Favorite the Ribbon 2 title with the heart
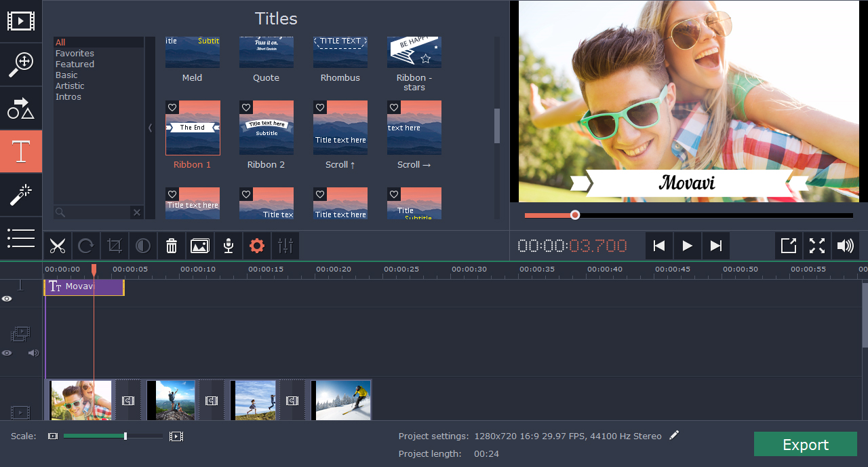 pyautogui.click(x=245, y=107)
